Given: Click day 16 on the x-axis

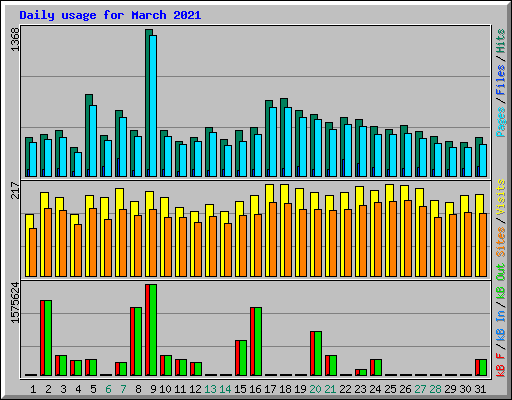Looking at the screenshot, I should [x=255, y=389].
